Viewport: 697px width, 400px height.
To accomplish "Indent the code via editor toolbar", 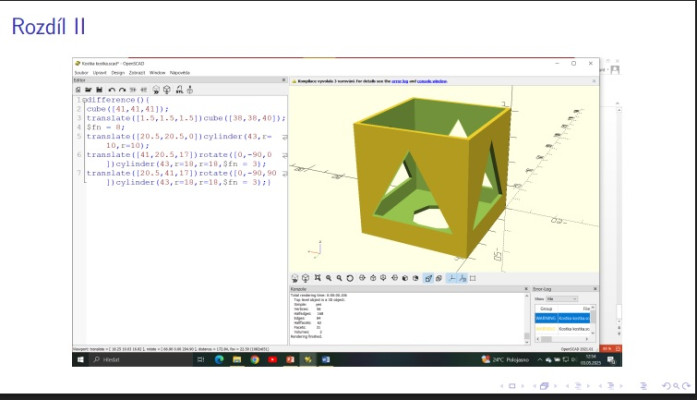I will point(144,90).
